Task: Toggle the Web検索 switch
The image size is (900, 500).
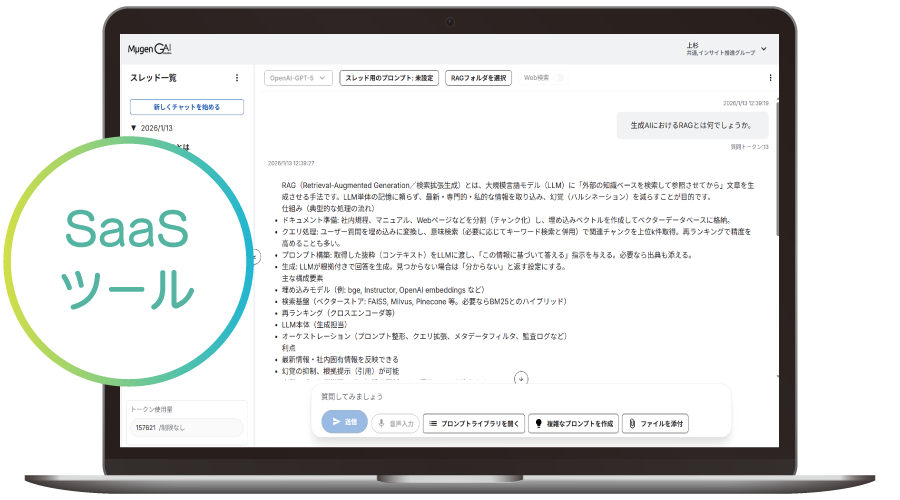Action: (557, 77)
